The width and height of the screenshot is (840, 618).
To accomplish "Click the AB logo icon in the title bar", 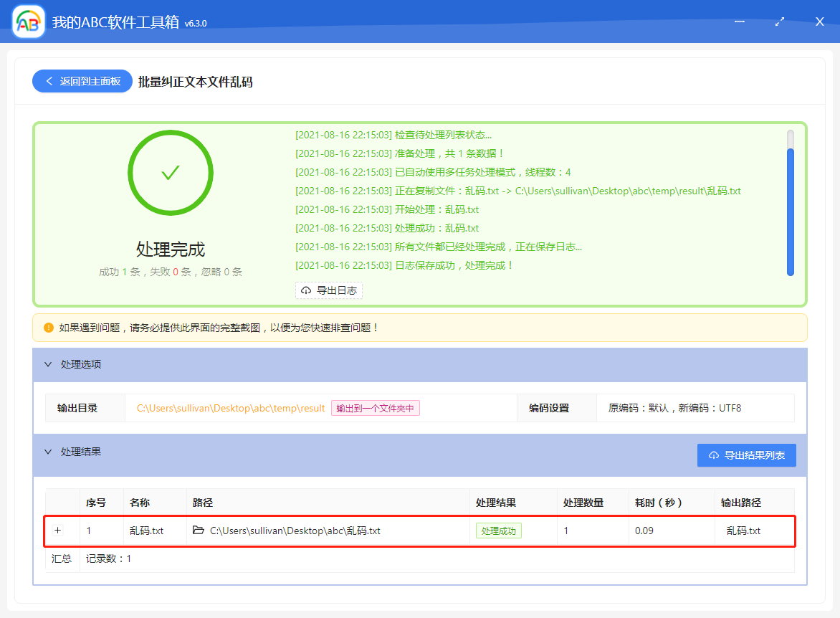I will (x=27, y=21).
